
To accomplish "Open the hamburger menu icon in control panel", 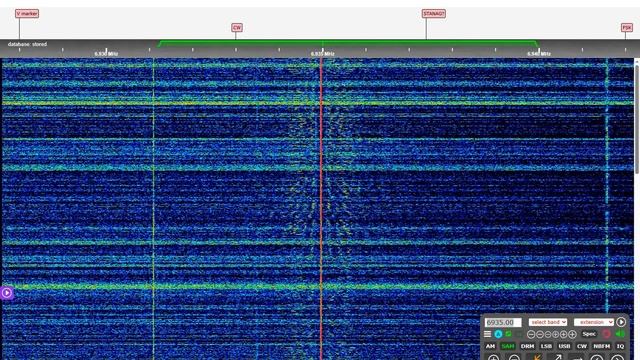I will [x=487, y=334].
